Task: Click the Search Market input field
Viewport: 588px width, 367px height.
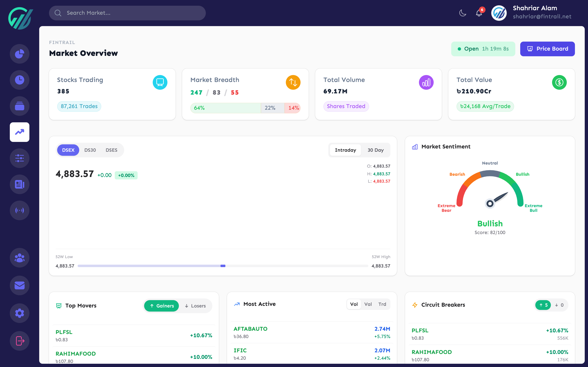Action: 127,13
